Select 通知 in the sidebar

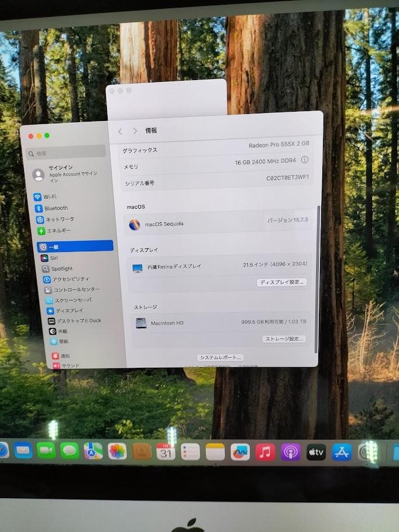coord(60,355)
